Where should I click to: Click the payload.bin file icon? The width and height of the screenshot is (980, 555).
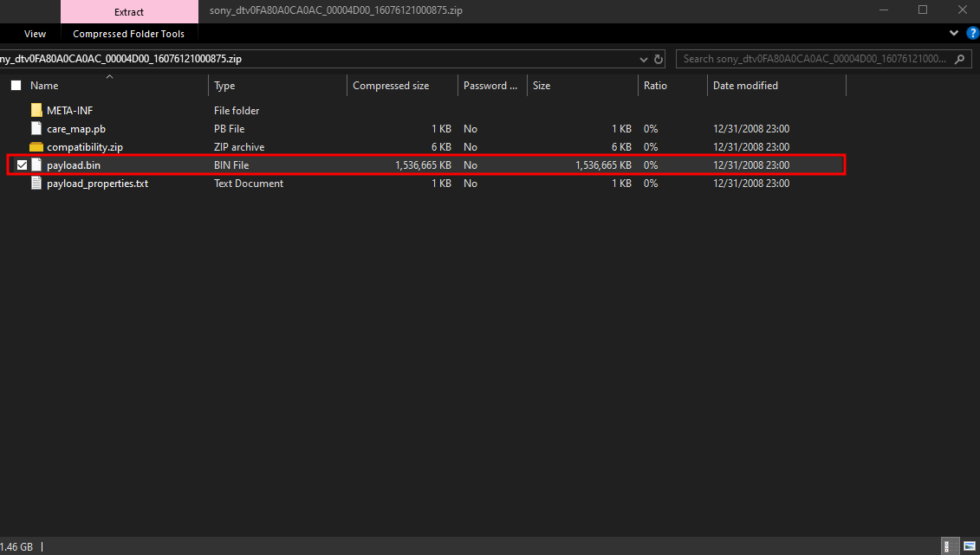[x=36, y=165]
